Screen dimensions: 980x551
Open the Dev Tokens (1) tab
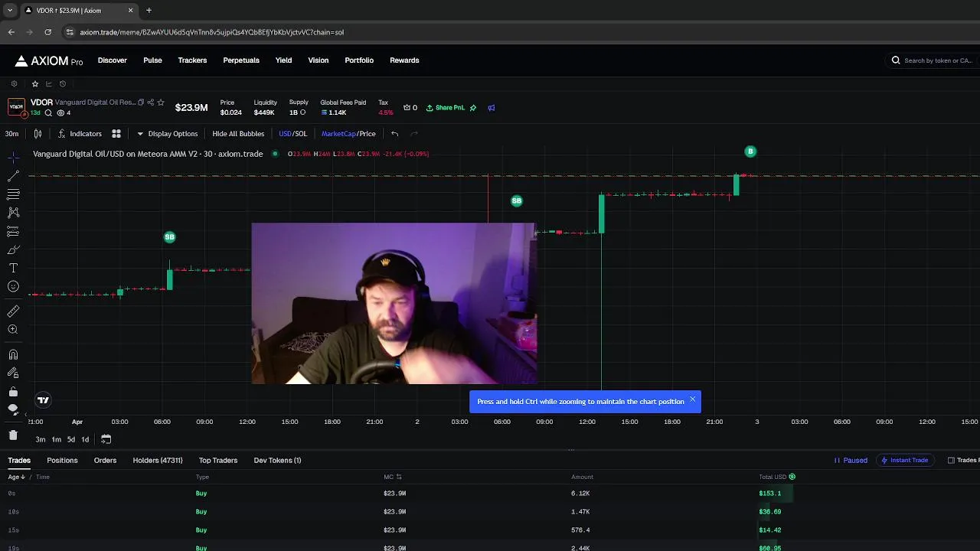tap(277, 460)
